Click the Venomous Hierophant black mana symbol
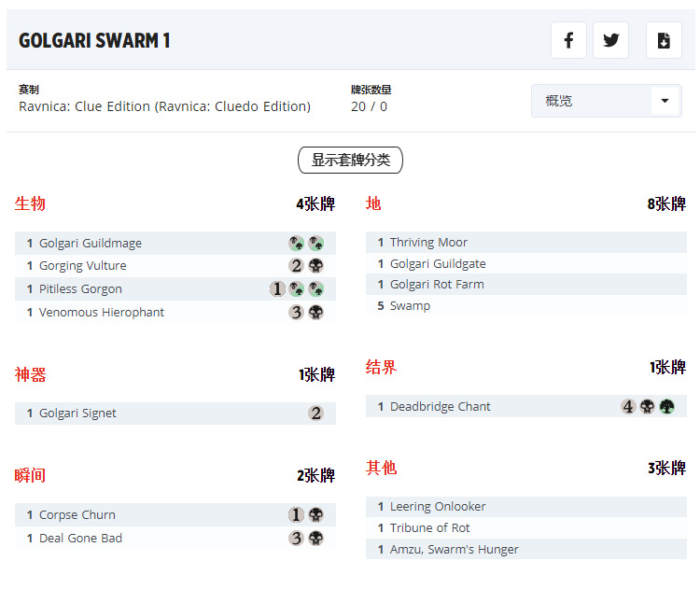 316,313
